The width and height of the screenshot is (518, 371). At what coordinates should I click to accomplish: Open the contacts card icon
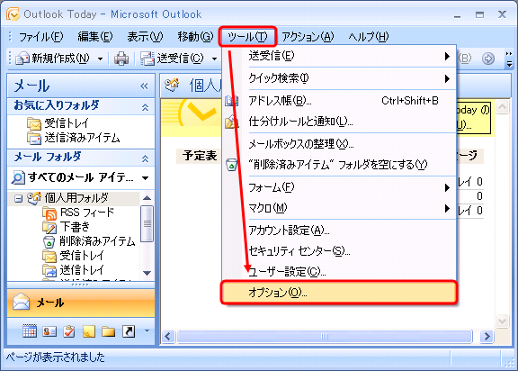pos(49,331)
